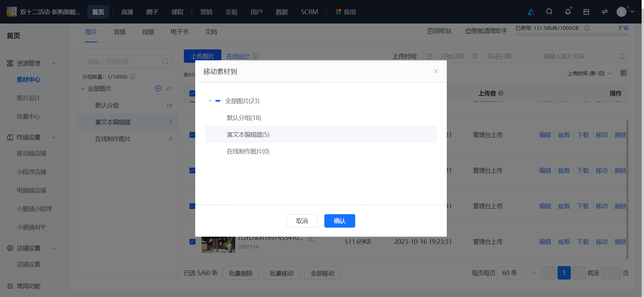Collapse the 资源管理 sidebar section
Screen dimensions: 644x297
53,63
